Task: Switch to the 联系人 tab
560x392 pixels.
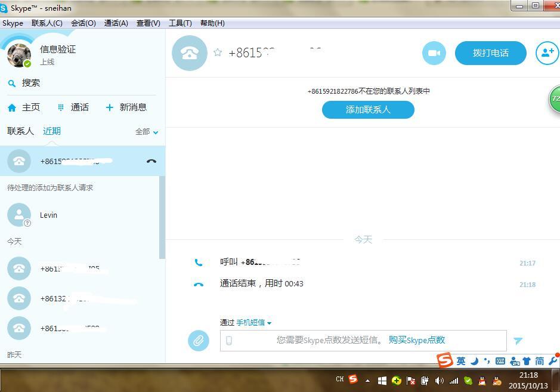Action: point(20,131)
